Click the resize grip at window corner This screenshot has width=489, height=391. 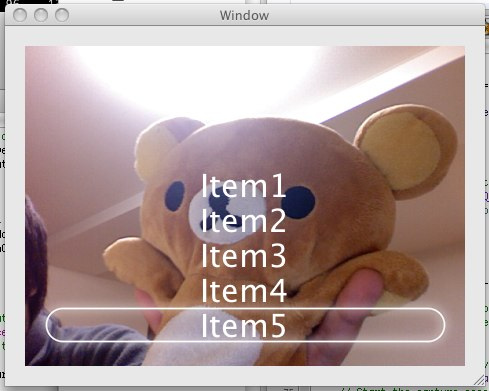pos(479,380)
